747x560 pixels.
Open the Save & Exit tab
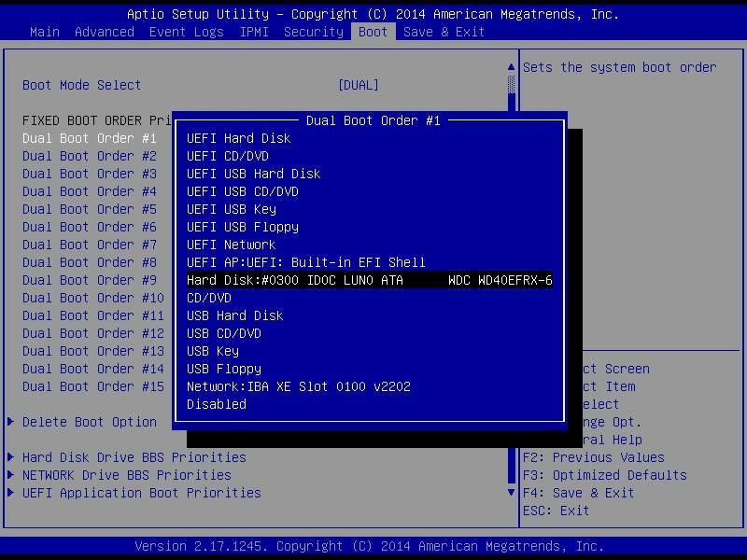pos(444,32)
